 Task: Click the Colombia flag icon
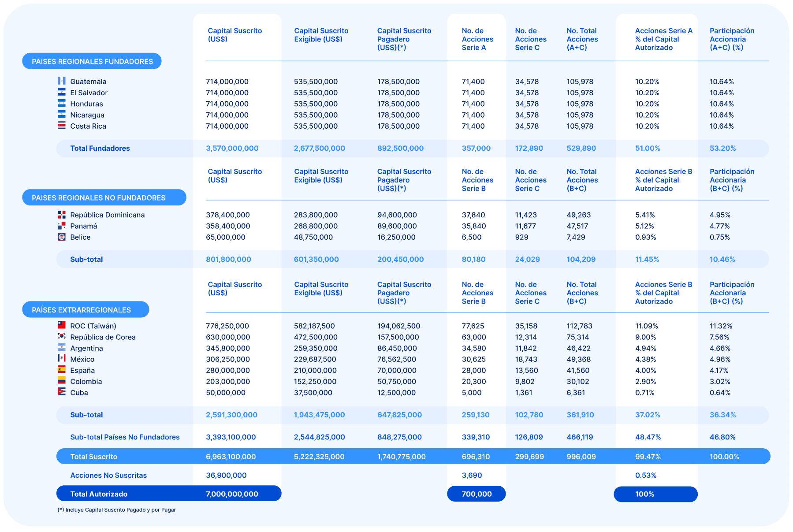(62, 381)
